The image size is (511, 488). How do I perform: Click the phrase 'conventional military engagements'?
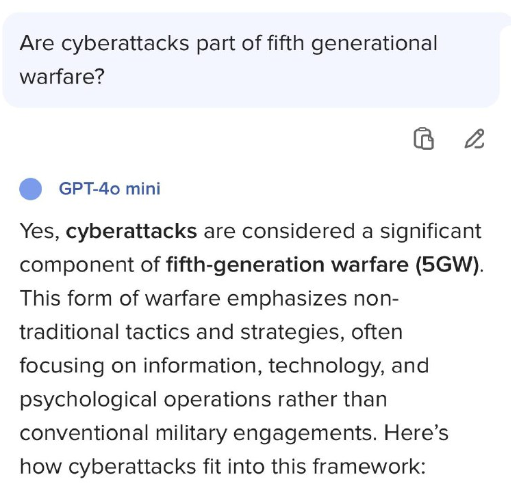tap(195, 433)
